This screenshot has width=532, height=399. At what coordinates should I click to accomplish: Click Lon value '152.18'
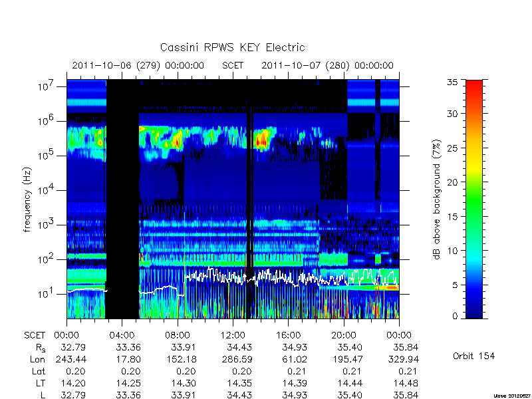tap(181, 359)
